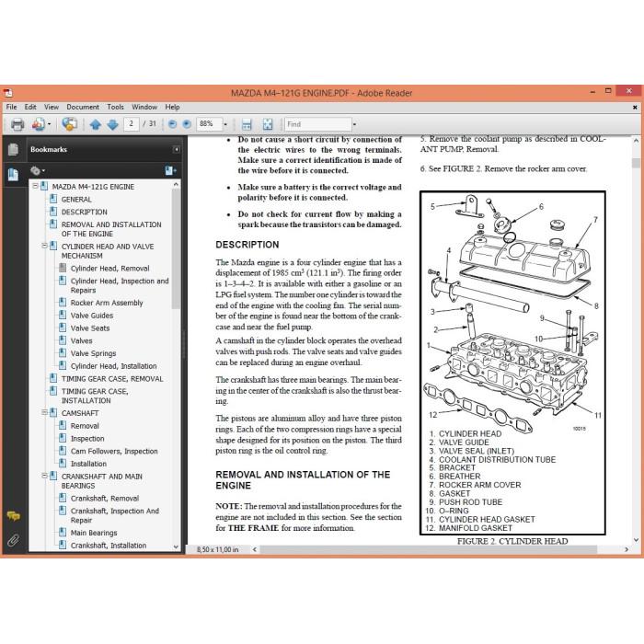Open the Bookmarks panel icon in sidebar

tap(13, 174)
